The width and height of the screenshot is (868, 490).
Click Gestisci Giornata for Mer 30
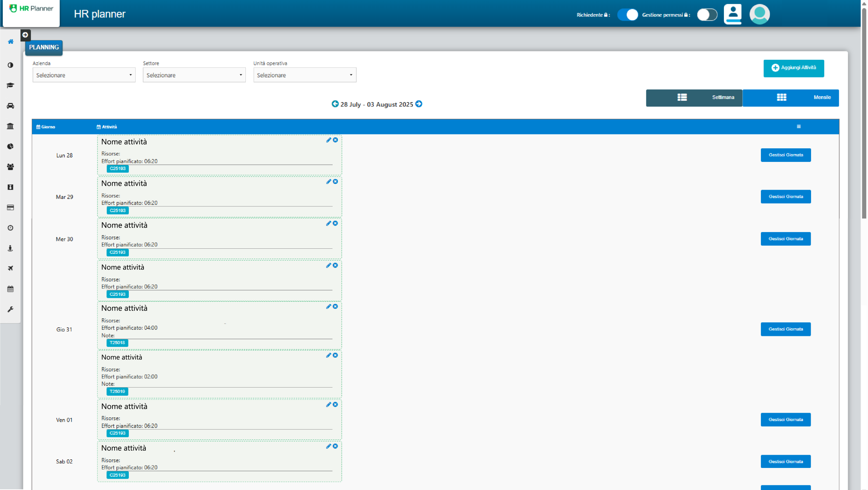click(786, 239)
